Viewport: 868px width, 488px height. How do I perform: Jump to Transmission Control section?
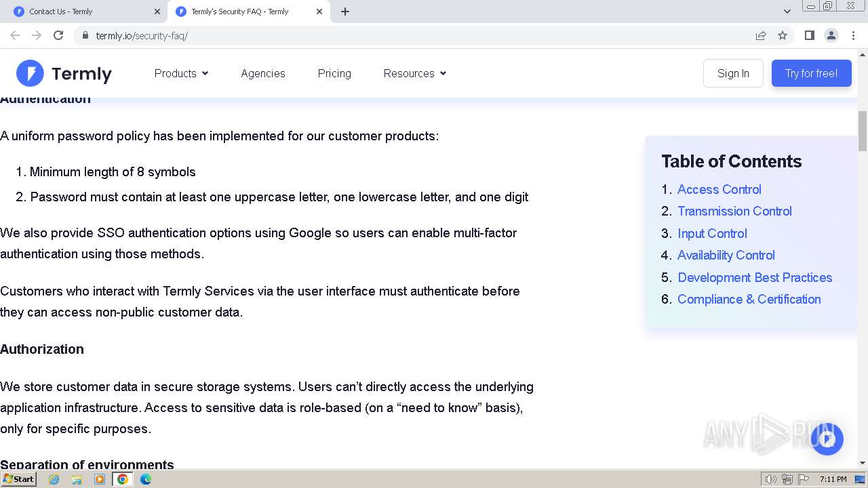[x=734, y=211]
